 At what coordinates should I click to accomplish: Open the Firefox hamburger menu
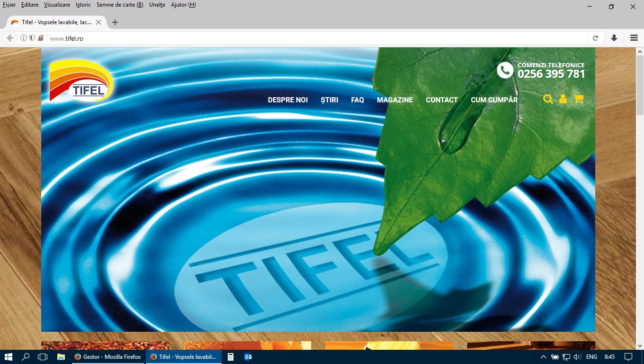pyautogui.click(x=634, y=38)
